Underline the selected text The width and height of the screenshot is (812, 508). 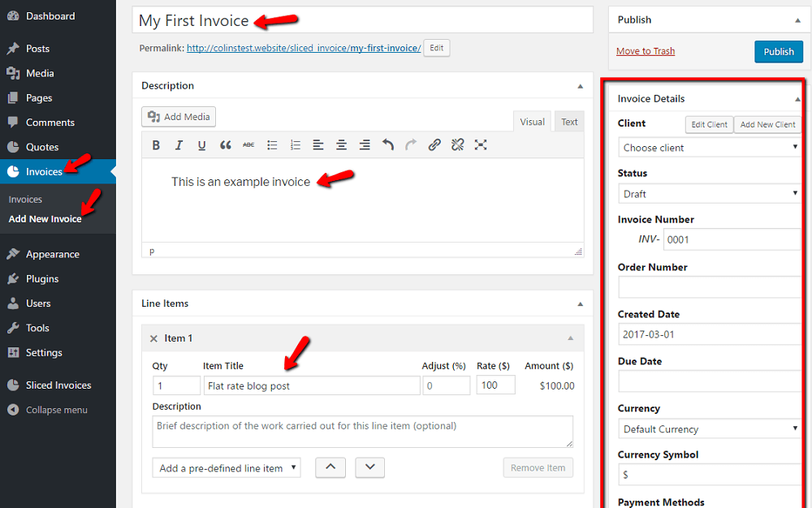(201, 144)
